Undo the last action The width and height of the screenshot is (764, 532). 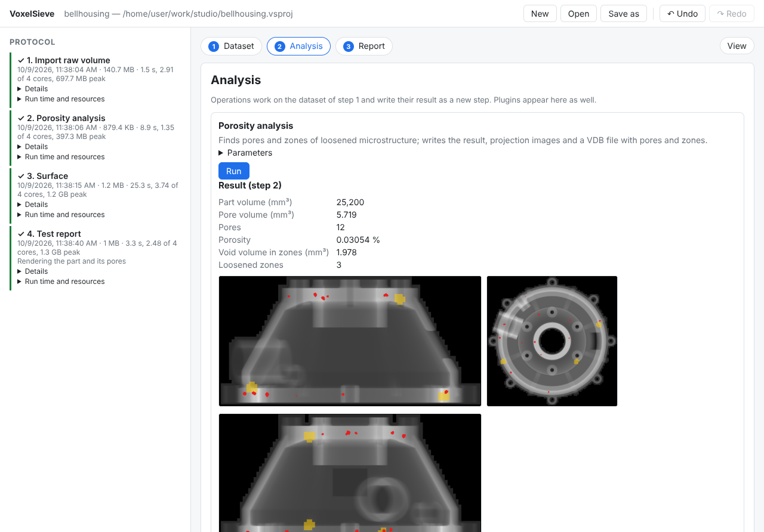tap(682, 14)
